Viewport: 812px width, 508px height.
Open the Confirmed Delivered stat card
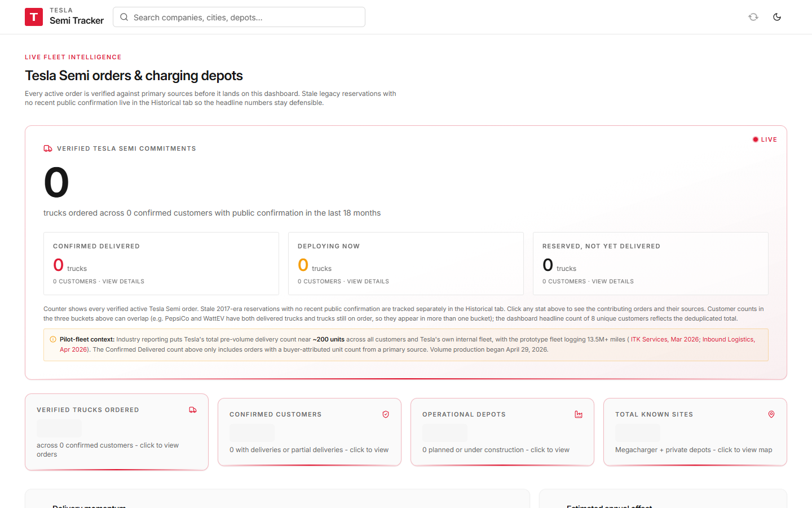[161, 264]
